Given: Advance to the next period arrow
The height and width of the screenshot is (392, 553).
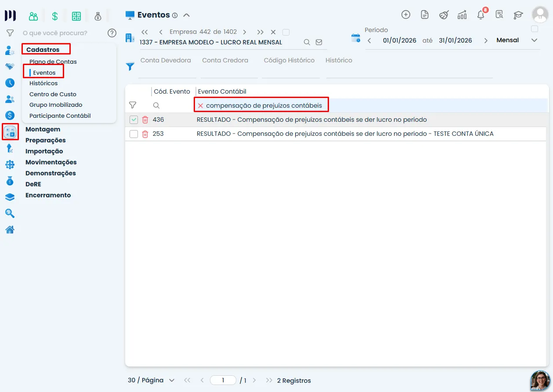Looking at the screenshot, I should (486, 40).
